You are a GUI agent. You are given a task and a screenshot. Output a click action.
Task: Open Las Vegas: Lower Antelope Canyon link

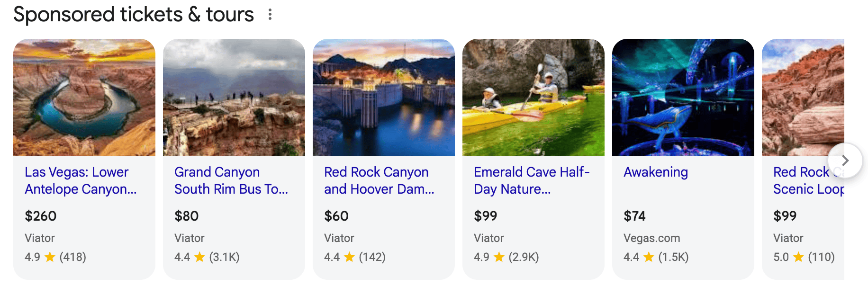click(x=81, y=180)
